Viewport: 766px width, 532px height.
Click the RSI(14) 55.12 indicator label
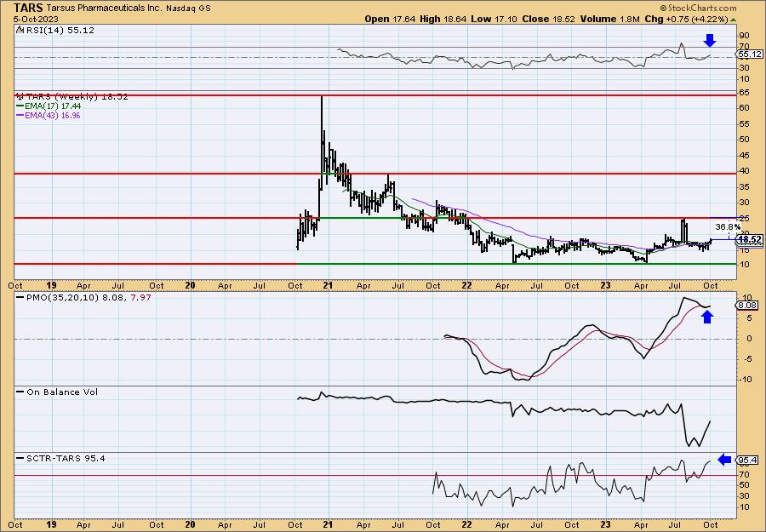click(60, 31)
